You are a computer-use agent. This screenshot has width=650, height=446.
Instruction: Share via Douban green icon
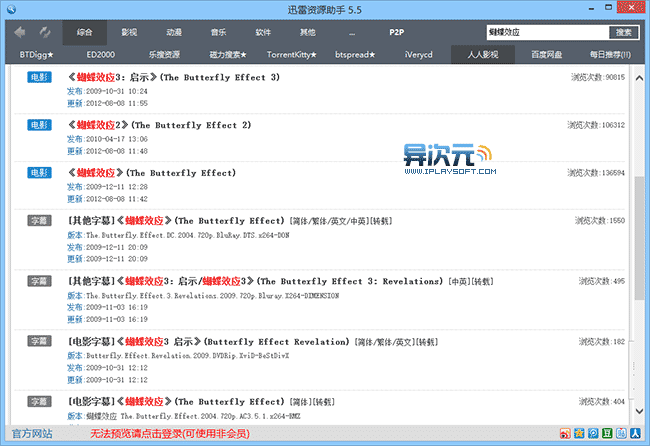pyautogui.click(x=607, y=434)
